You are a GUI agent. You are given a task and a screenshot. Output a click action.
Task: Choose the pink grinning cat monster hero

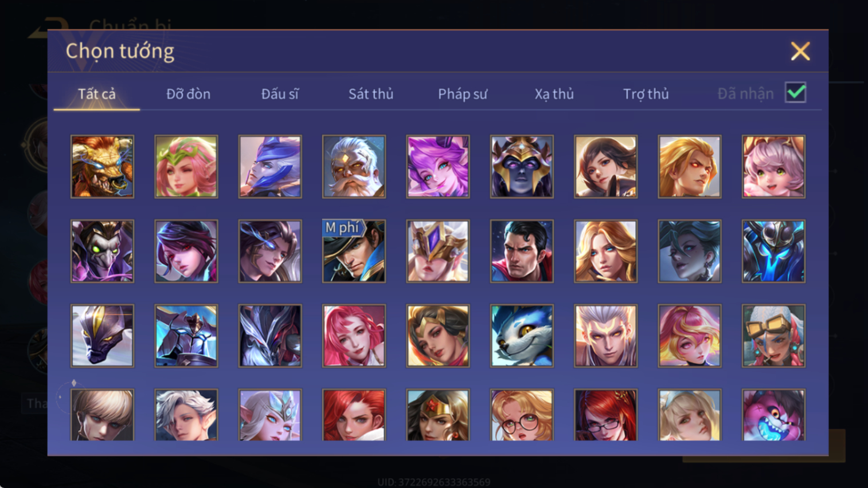[x=773, y=415]
